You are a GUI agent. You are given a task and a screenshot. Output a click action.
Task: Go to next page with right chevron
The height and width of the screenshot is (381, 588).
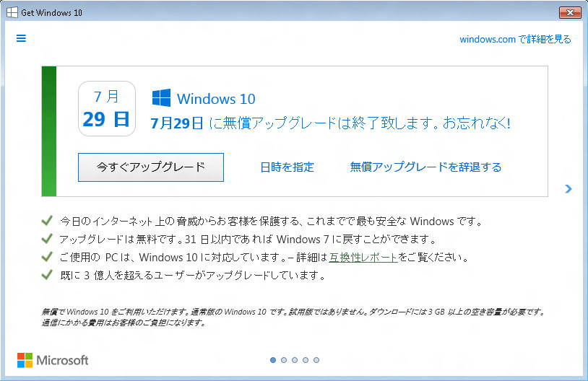coord(568,189)
